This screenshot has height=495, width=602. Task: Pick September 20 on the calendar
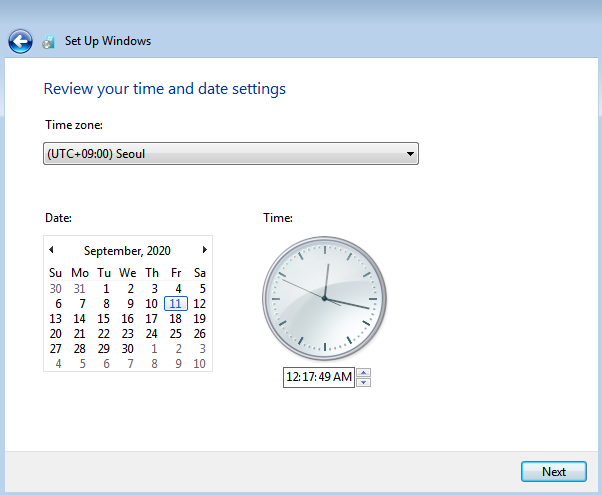[x=55, y=334]
